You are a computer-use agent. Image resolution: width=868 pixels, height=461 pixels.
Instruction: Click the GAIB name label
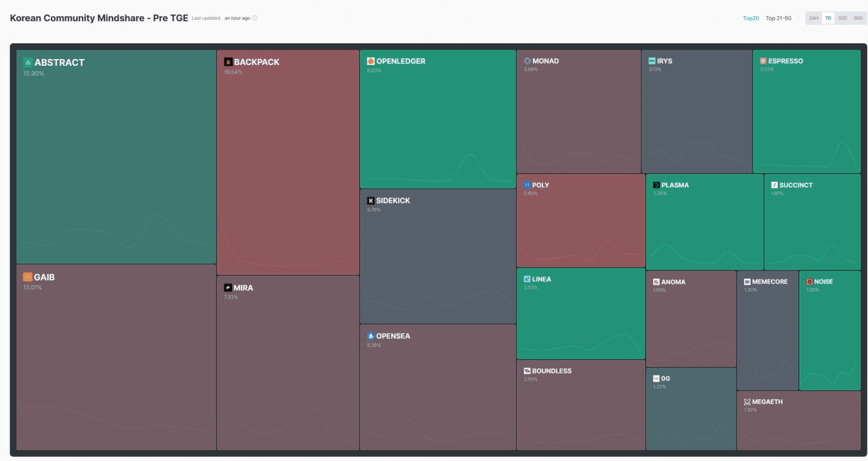tap(44, 277)
